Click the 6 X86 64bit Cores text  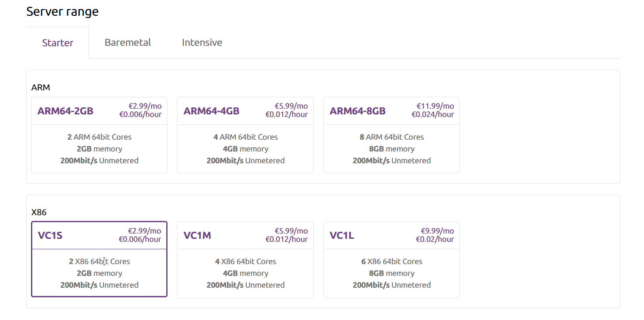point(391,262)
